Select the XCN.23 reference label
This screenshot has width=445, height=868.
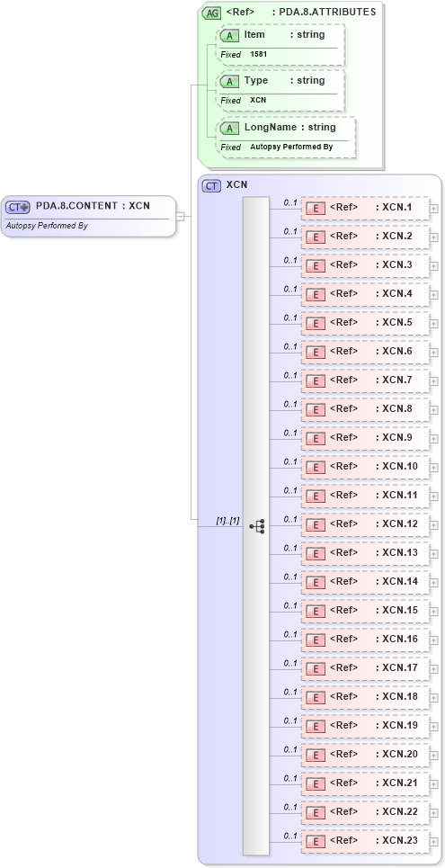click(374, 840)
